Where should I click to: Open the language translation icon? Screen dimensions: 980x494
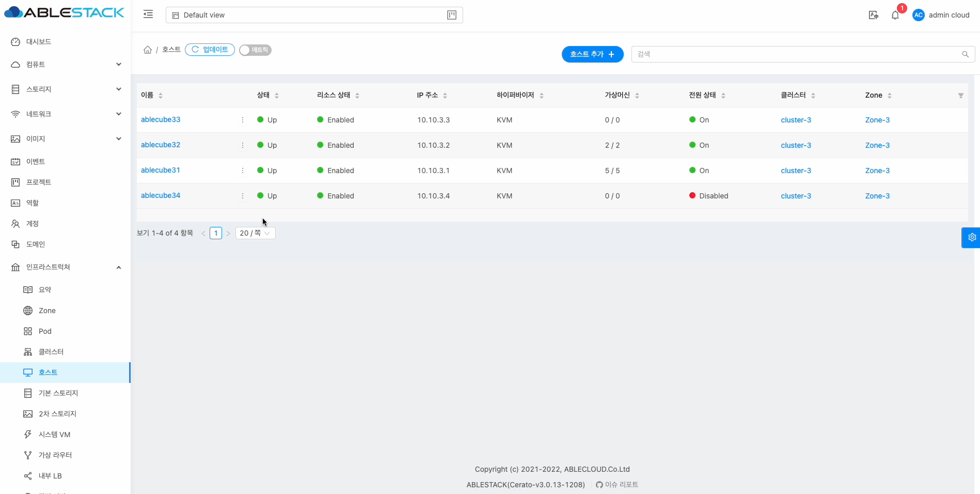(x=873, y=16)
